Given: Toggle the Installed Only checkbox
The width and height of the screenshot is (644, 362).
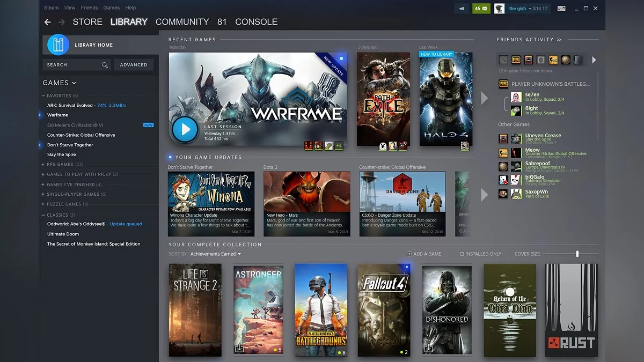Looking at the screenshot, I should click(462, 254).
